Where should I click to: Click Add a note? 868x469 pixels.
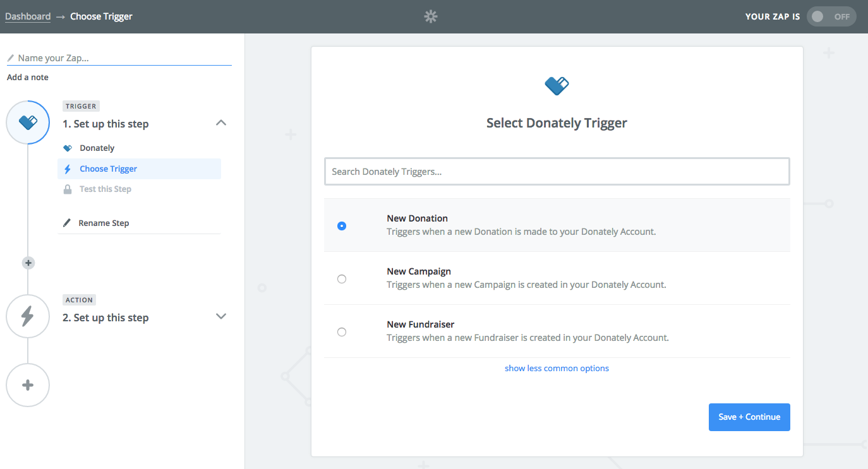[28, 77]
